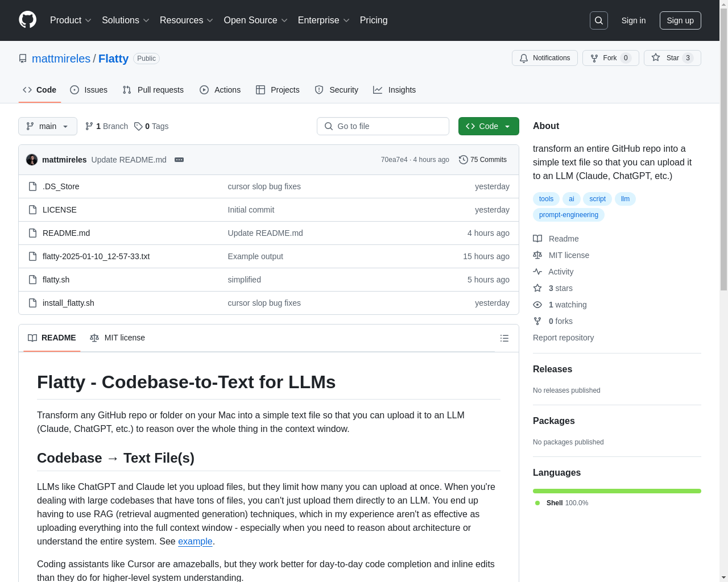Open the 'Example output' commit message

pyautogui.click(x=255, y=256)
